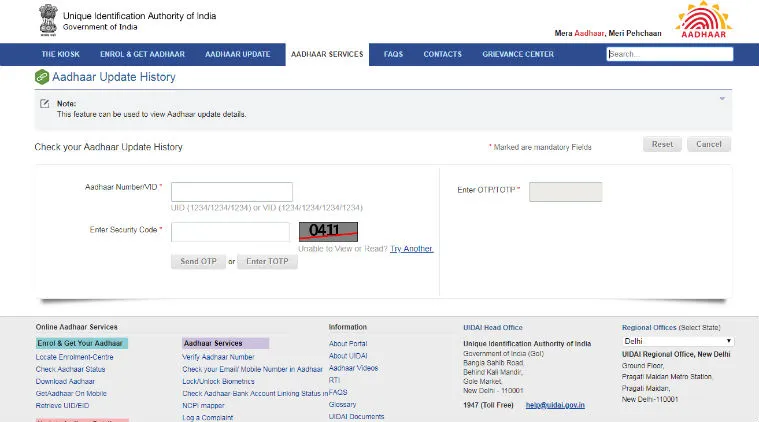The image size is (759, 422).
Task: Open Aadhaar Services footer heading
Action: pos(226,343)
